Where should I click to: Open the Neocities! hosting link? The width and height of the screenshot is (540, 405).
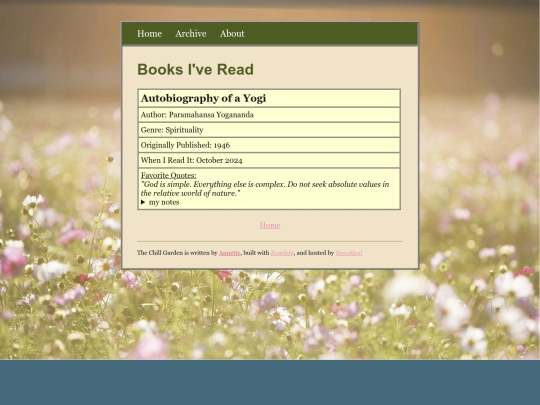pos(349,253)
